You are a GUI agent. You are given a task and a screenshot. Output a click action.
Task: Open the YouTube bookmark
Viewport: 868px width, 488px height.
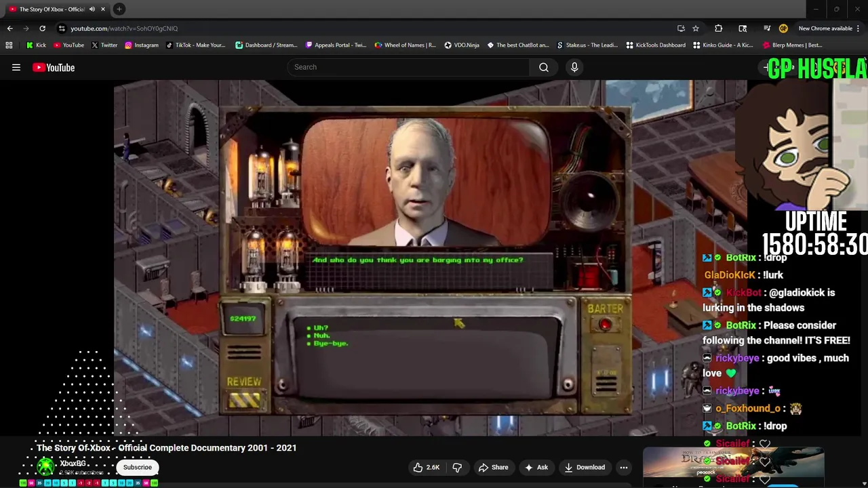point(68,45)
